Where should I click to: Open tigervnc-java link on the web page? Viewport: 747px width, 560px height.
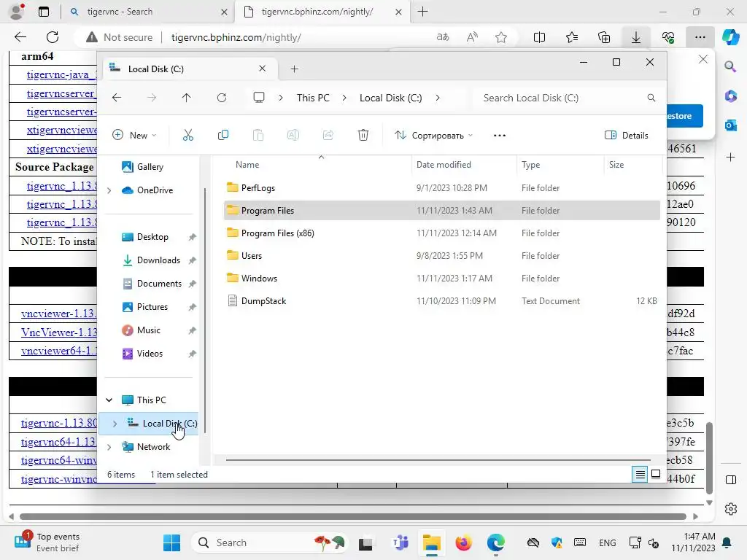click(x=61, y=75)
